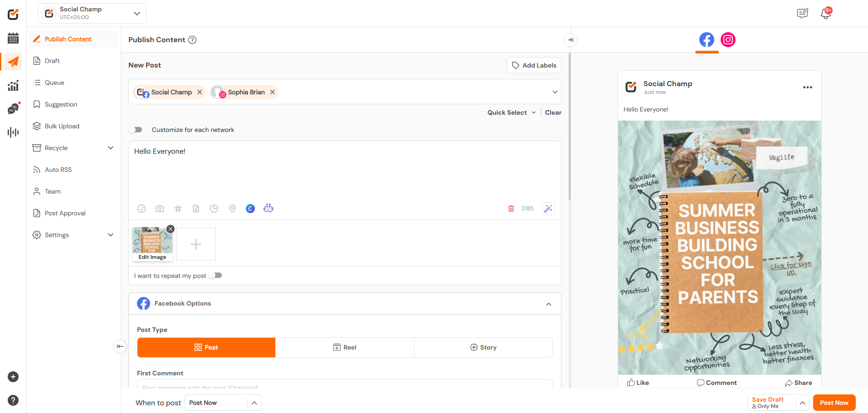Add another image with plus box

pos(196,244)
